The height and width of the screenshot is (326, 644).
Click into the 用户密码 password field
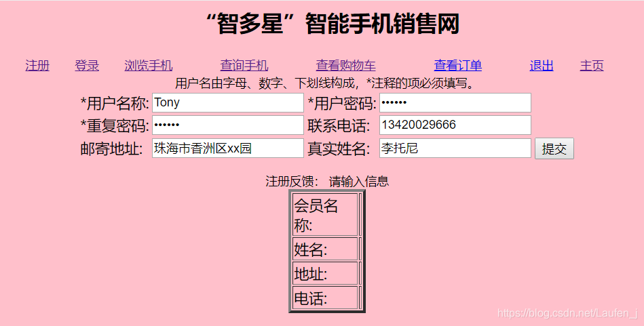pyautogui.click(x=455, y=102)
